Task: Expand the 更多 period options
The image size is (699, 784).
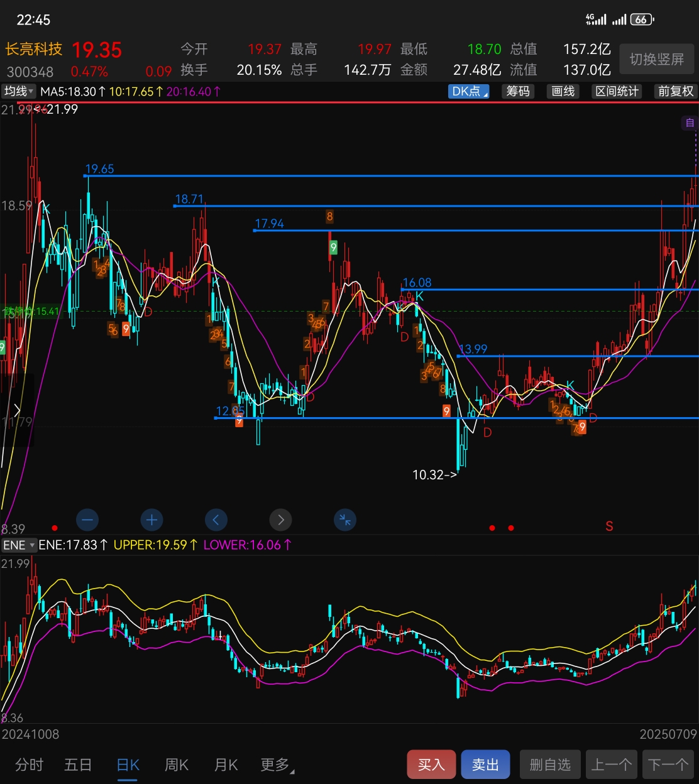Action: (x=277, y=765)
